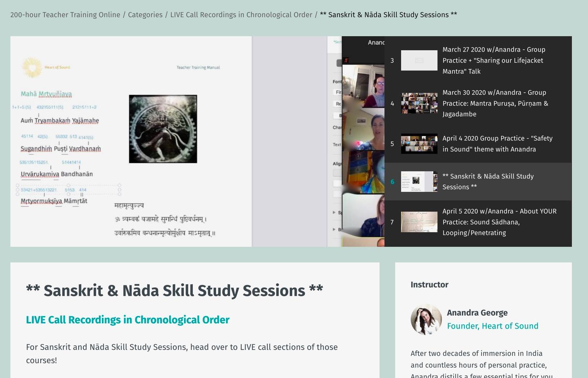Select the highlighted Sanskrit & Nāda playlist entry title
The width and height of the screenshot is (588, 378).
click(488, 181)
